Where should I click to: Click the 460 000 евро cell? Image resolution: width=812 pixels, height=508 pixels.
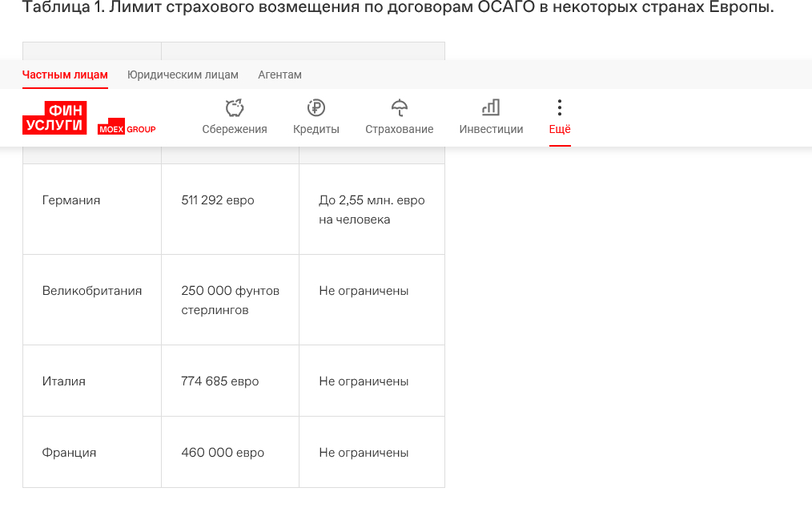click(x=231, y=452)
